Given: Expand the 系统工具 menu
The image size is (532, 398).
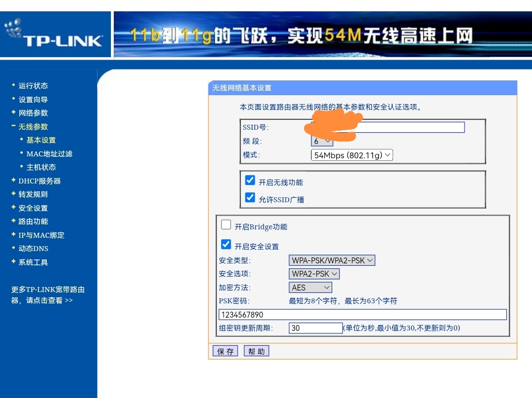Looking at the screenshot, I should 33,262.
